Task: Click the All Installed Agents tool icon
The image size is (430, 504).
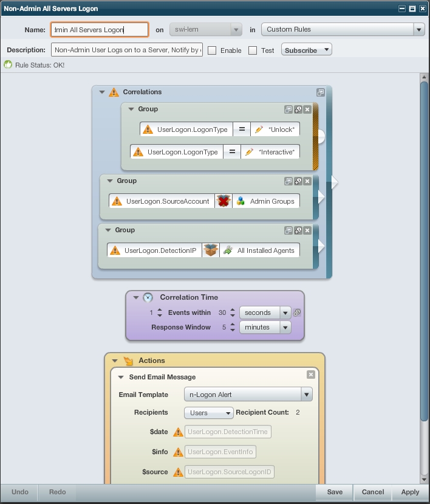Action: (x=228, y=250)
